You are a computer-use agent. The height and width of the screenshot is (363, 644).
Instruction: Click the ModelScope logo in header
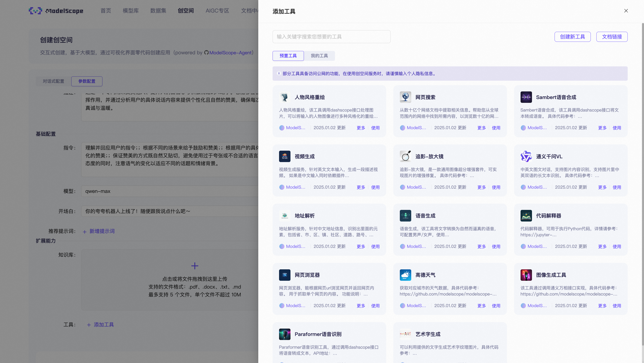56,11
